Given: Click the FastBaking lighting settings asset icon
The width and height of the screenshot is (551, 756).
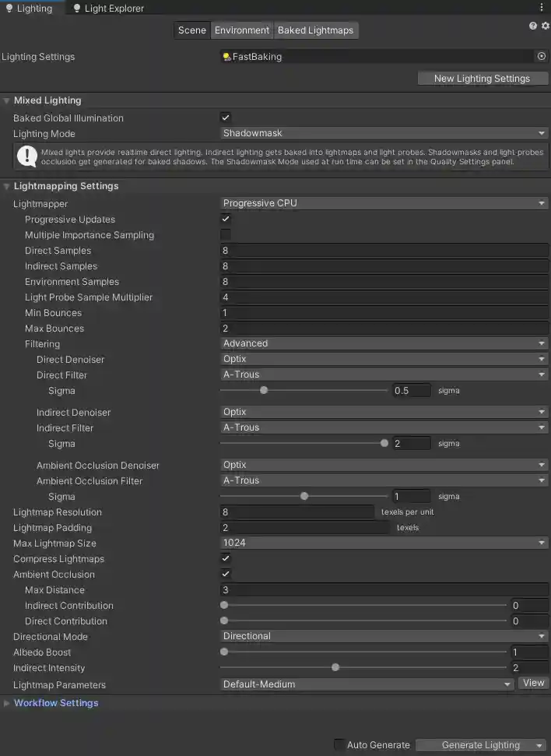Looking at the screenshot, I should [x=229, y=56].
